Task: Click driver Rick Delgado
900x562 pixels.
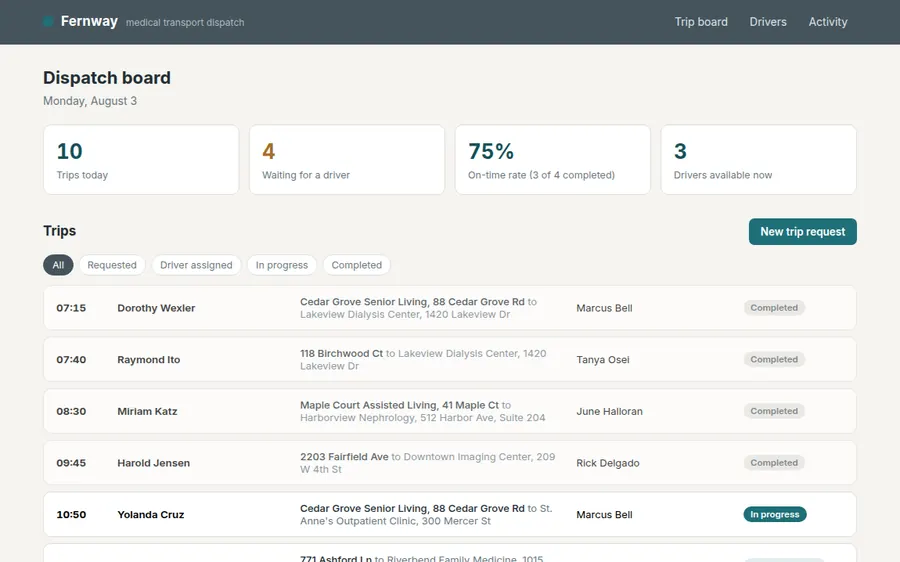Action: point(608,463)
